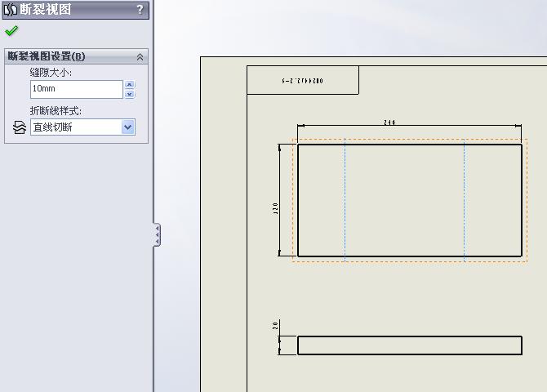This screenshot has width=547, height=392.
Task: Click the 缝隙大小 input field showing 10mm
Action: coord(77,89)
